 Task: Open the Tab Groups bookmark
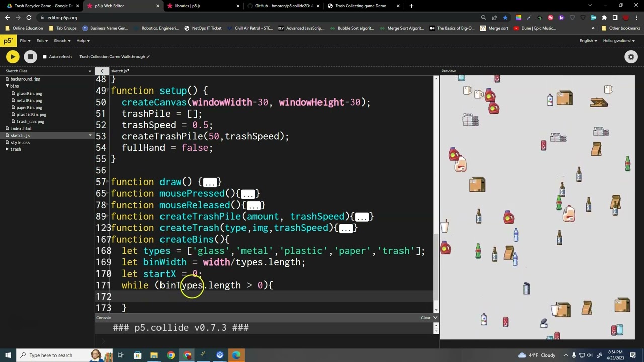[x=63, y=28]
